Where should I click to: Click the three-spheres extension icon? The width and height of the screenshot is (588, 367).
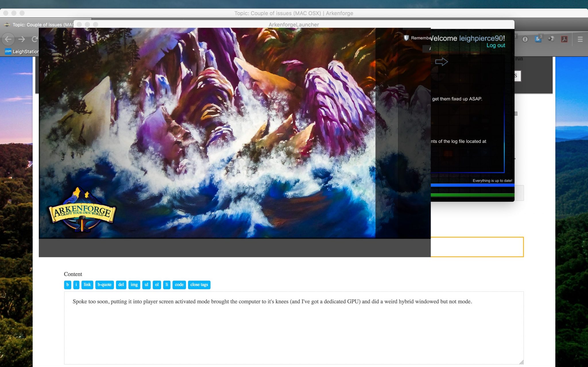[551, 39]
